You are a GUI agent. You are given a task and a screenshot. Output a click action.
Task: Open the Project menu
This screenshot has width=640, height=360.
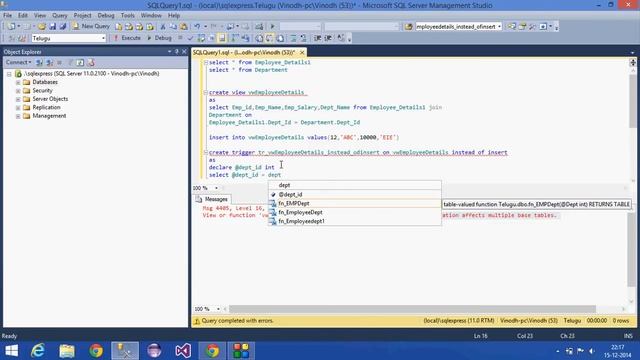pyautogui.click(x=82, y=16)
